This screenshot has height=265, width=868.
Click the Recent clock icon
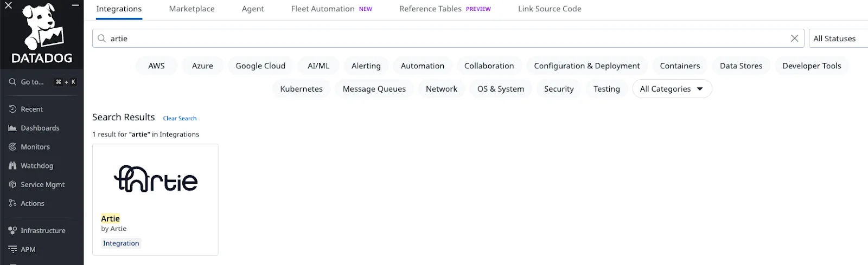pyautogui.click(x=12, y=109)
